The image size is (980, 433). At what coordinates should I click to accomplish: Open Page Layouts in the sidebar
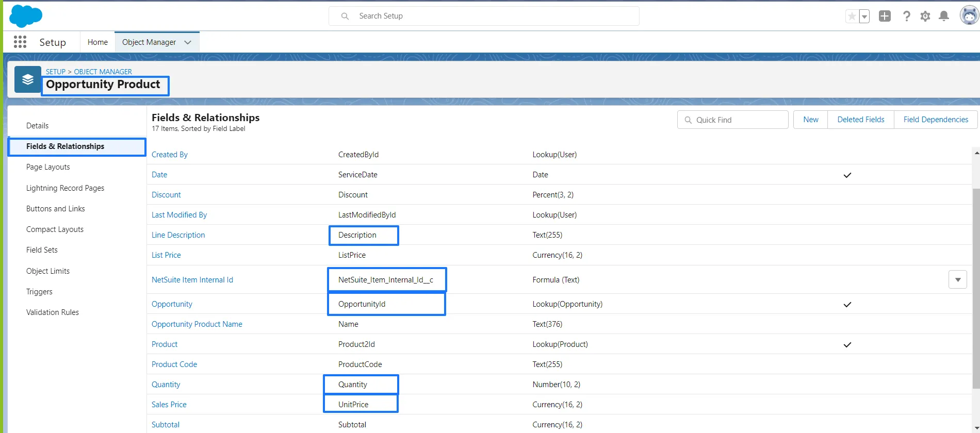click(x=48, y=167)
